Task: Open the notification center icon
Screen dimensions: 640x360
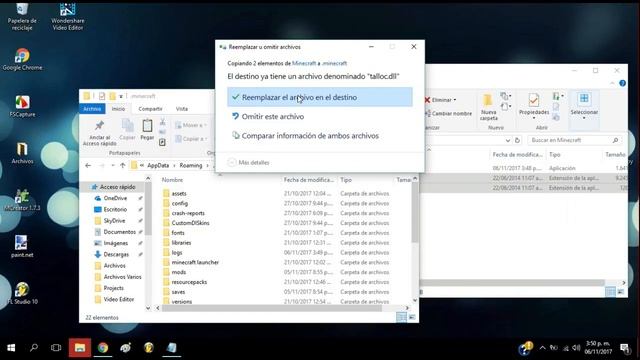Action: pos(625,348)
